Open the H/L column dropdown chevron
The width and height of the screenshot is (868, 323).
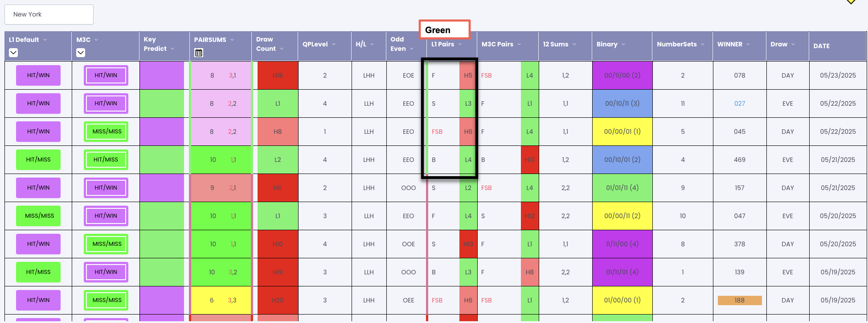372,44
